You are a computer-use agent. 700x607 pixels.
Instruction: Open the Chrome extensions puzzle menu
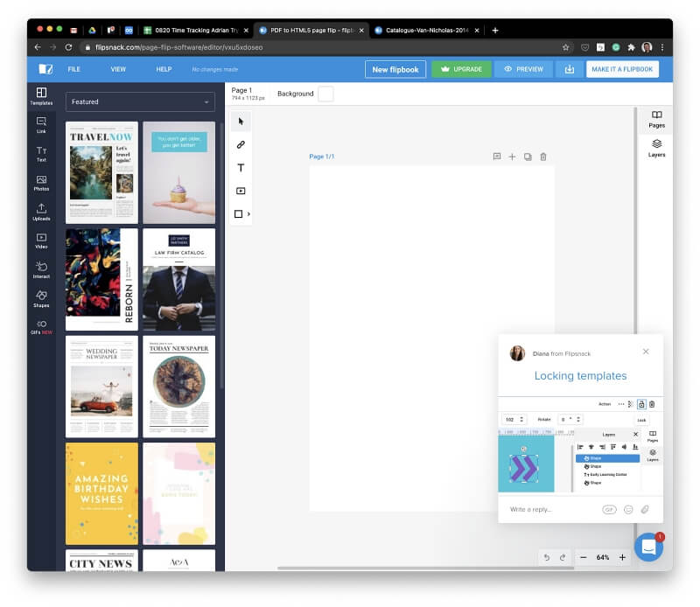point(631,47)
